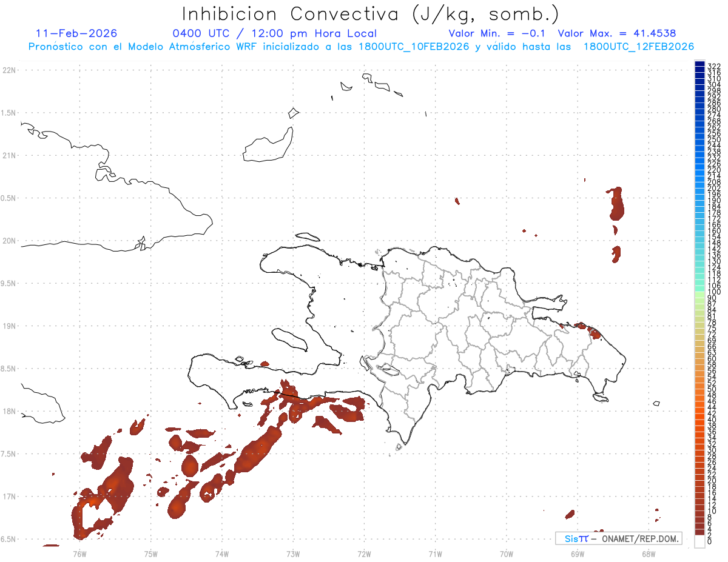Click the "Valor Min. = -0.1" readout
The width and height of the screenshot is (728, 562).
point(497,33)
